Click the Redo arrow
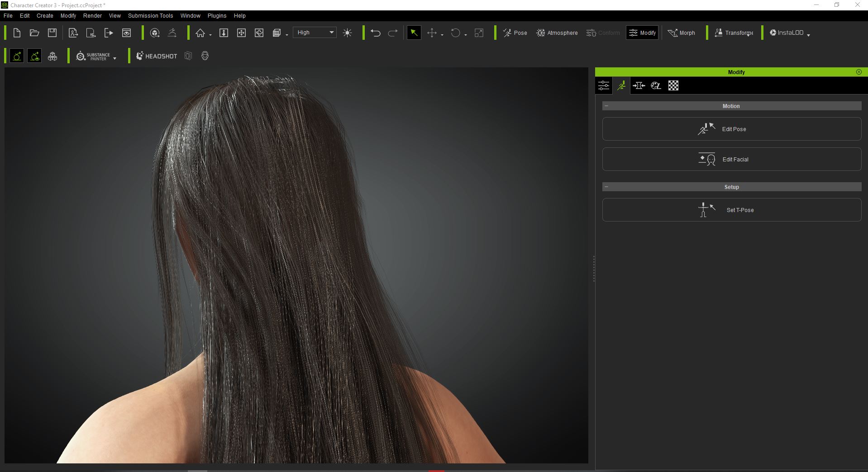Image resolution: width=868 pixels, height=472 pixels. 393,33
